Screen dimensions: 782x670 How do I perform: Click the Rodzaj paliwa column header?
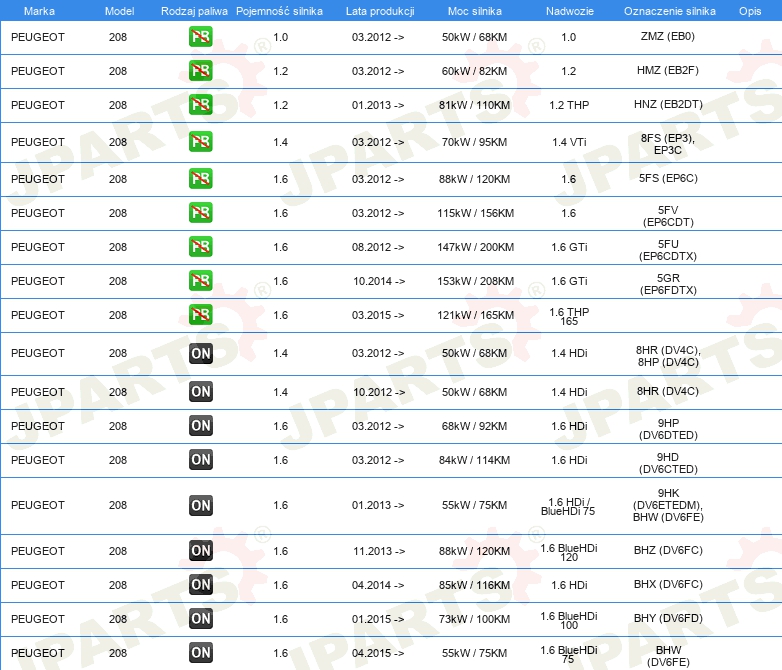[x=194, y=11]
